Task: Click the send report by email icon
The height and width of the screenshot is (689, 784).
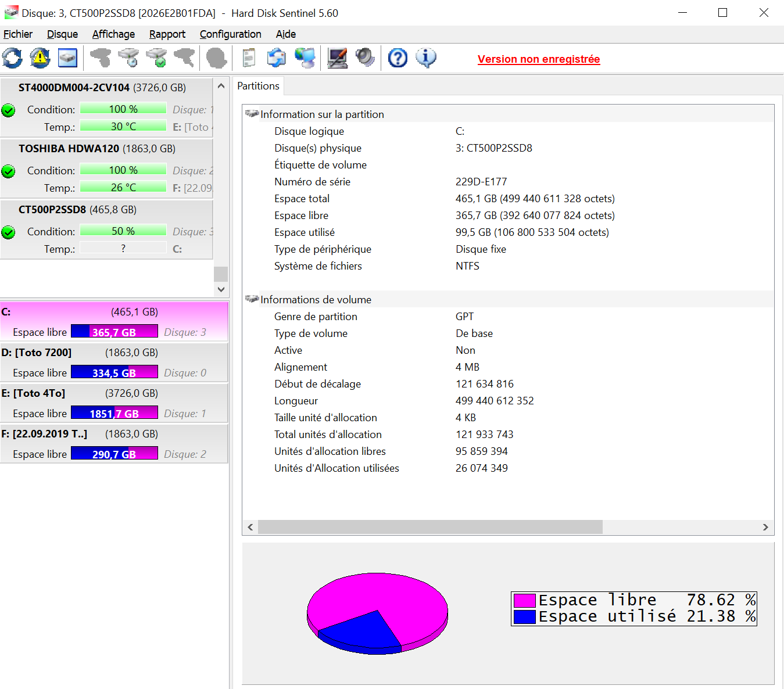Action: 277,58
